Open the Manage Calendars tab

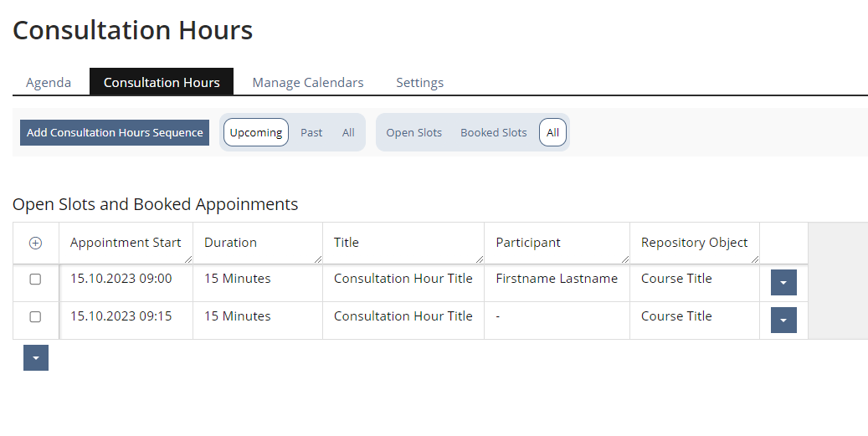pyautogui.click(x=308, y=83)
